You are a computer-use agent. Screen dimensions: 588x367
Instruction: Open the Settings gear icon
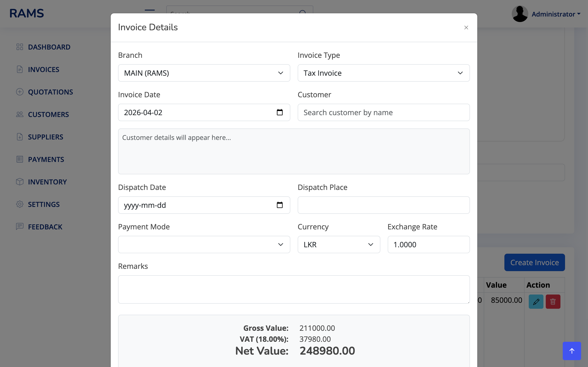click(20, 204)
